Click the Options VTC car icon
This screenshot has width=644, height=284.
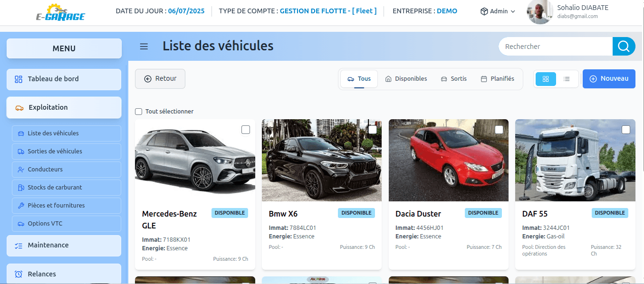coord(21,224)
